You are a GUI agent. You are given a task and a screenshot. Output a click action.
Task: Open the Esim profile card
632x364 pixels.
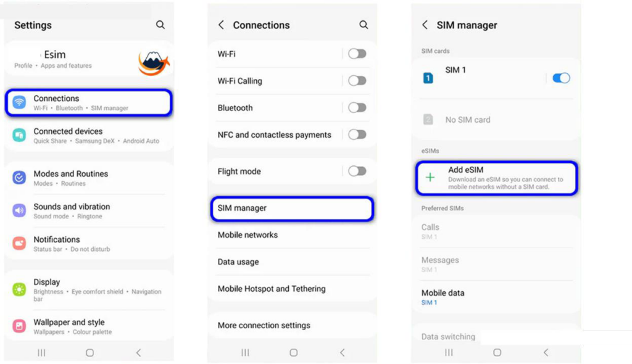click(74, 59)
